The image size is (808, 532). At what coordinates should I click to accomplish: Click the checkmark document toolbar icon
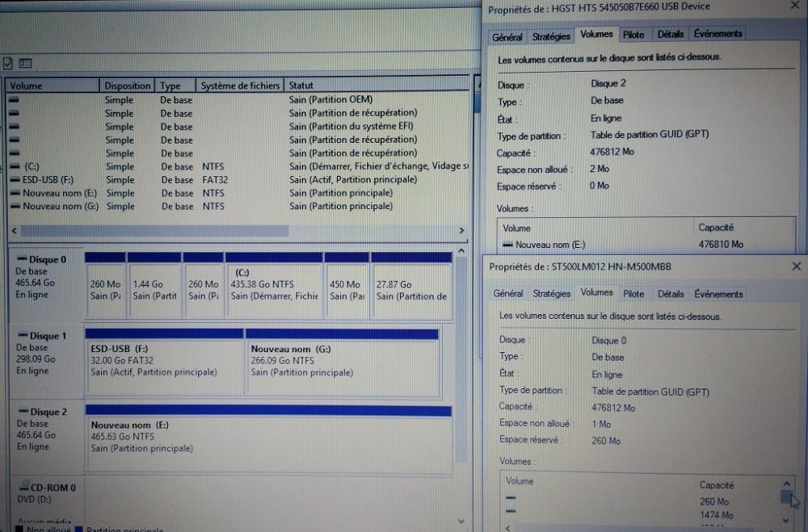click(x=8, y=63)
